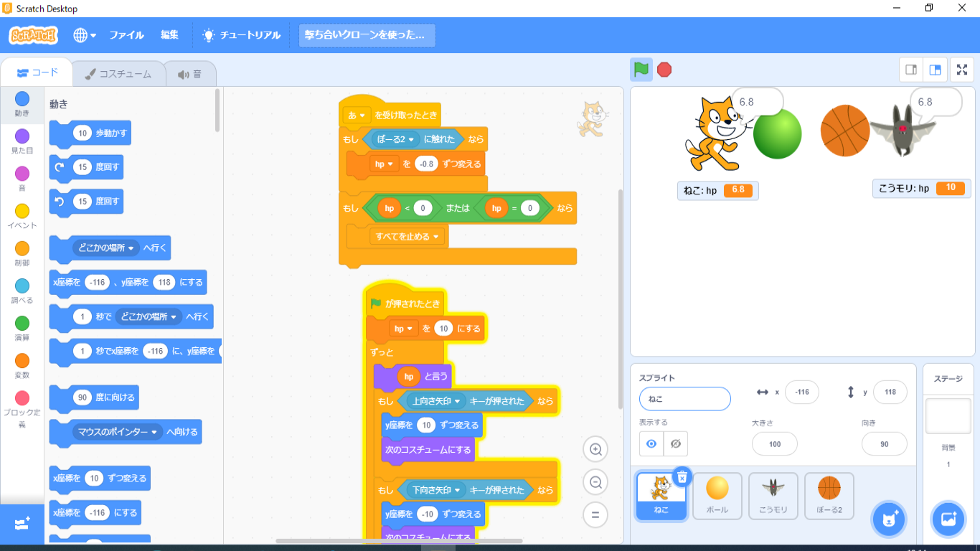
Task: Select the こうモリ sprite thumbnail
Action: pyautogui.click(x=773, y=495)
